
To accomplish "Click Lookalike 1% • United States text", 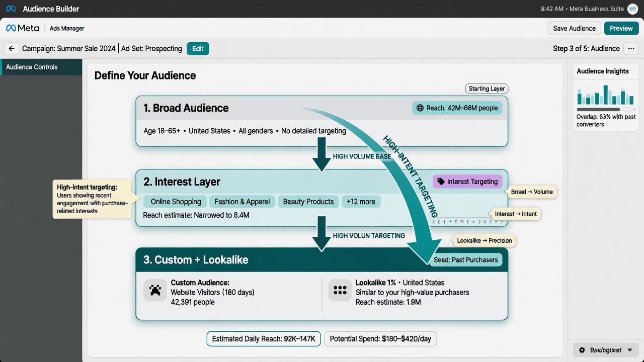I will [x=400, y=283].
